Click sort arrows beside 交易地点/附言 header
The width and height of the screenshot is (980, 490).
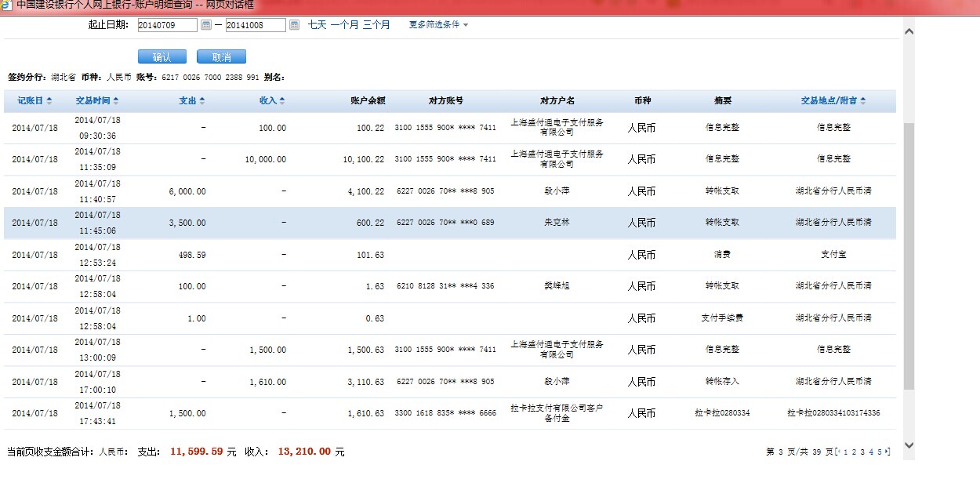pyautogui.click(x=863, y=101)
